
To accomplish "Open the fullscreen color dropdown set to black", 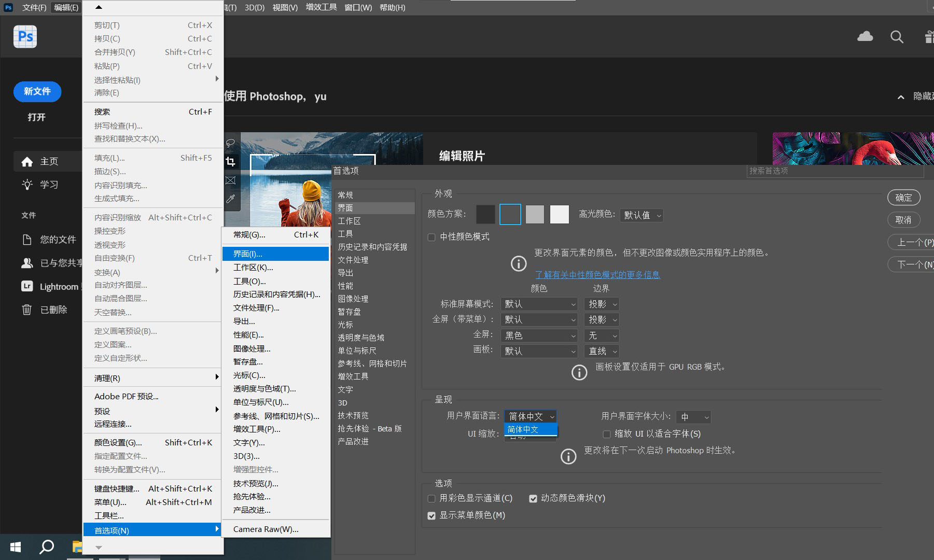I will pos(539,335).
